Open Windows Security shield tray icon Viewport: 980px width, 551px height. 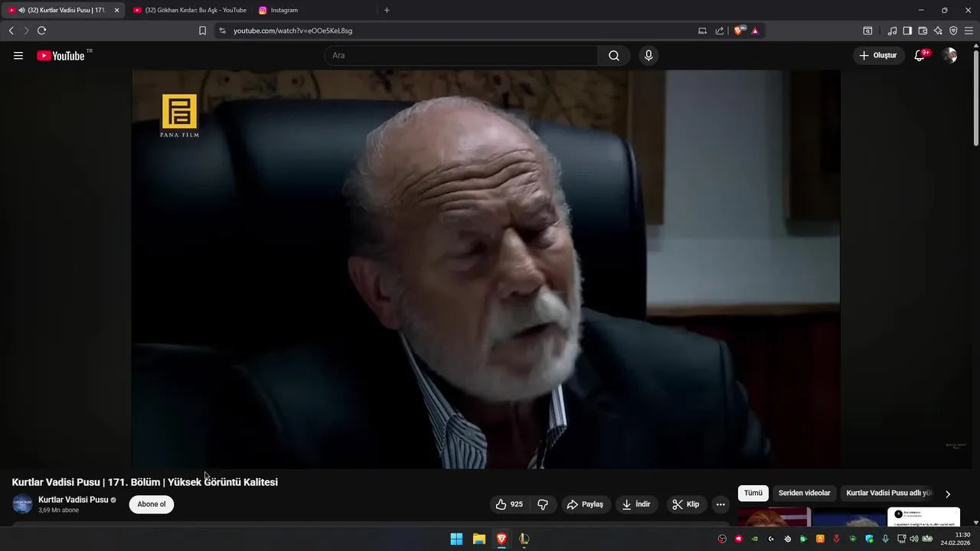(x=869, y=539)
